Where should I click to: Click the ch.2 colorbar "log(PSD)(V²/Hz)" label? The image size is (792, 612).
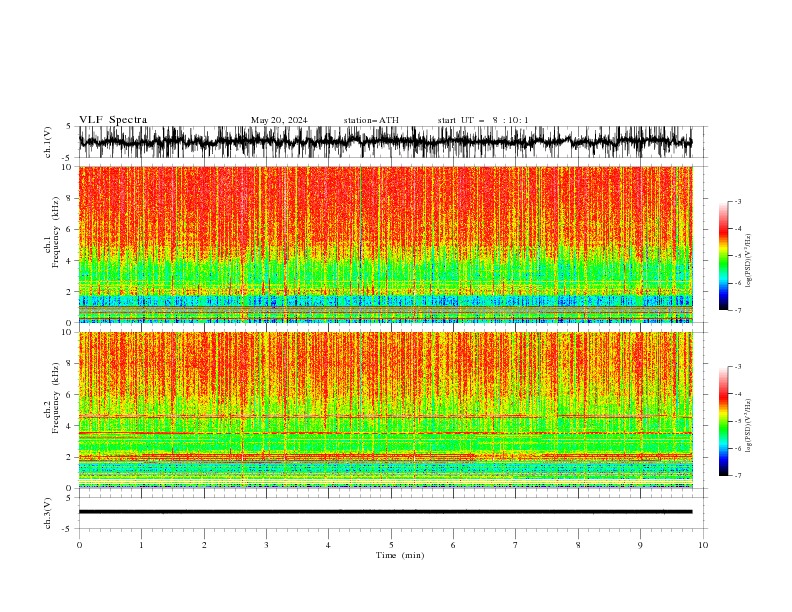click(749, 426)
